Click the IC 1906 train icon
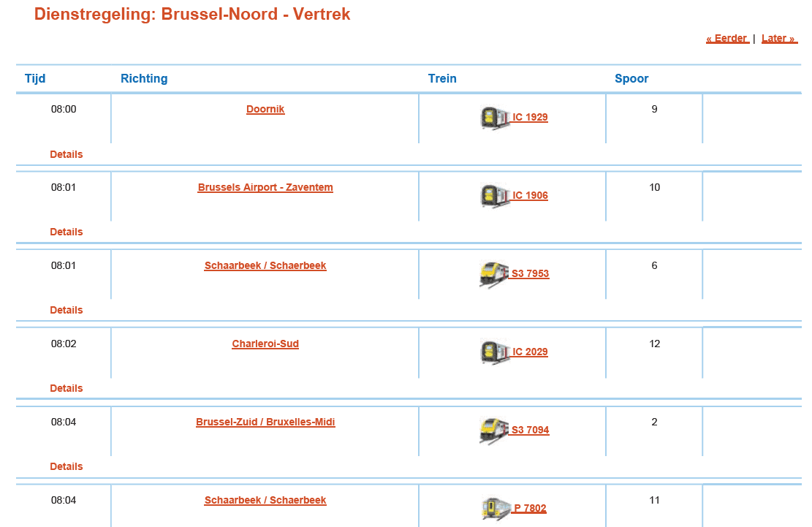The height and width of the screenshot is (527, 812). pyautogui.click(x=494, y=195)
